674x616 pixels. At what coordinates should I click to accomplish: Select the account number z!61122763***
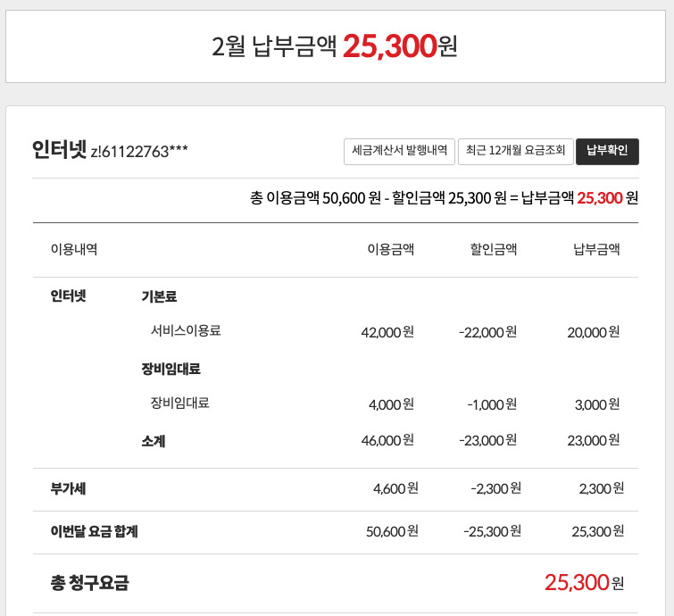(x=139, y=152)
